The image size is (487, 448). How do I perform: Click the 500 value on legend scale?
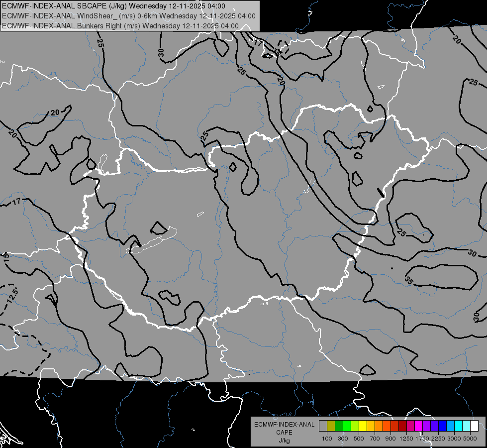click(359, 439)
